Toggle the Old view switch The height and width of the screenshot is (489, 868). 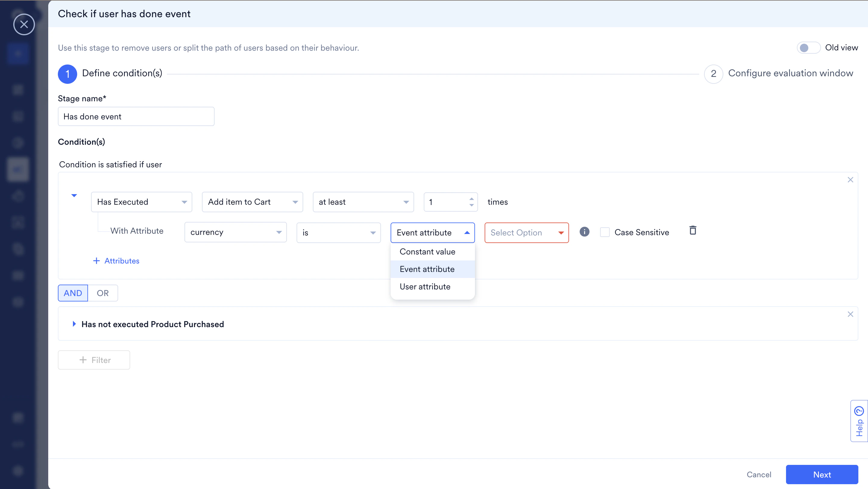pyautogui.click(x=808, y=48)
